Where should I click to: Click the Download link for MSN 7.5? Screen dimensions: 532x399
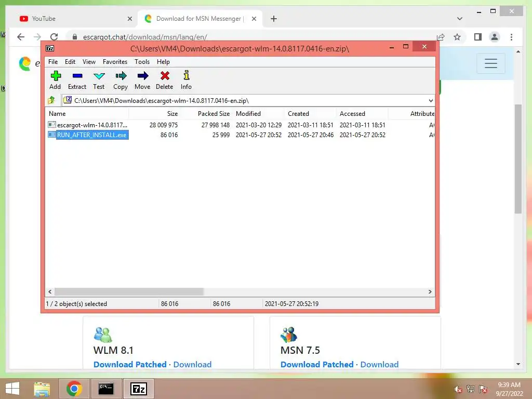379,364
